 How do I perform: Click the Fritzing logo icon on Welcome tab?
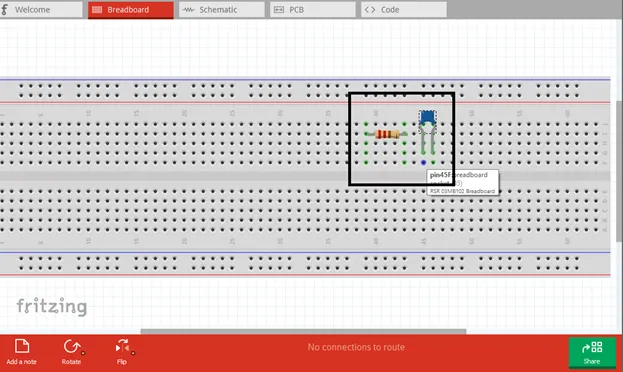[x=4, y=10]
